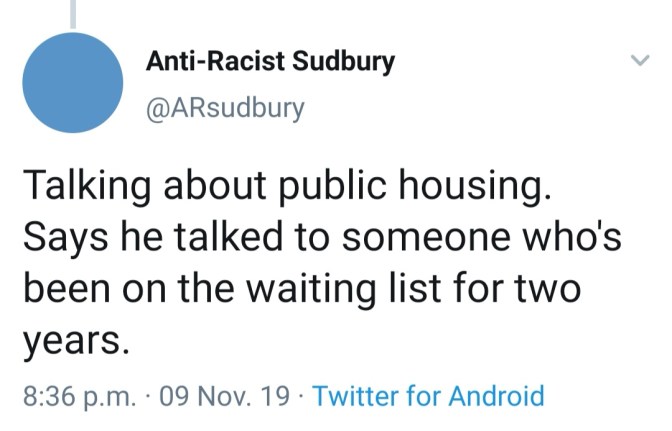Click the thread connector line above the avatar
Viewport: 672px width, 431px height.
coord(74,11)
